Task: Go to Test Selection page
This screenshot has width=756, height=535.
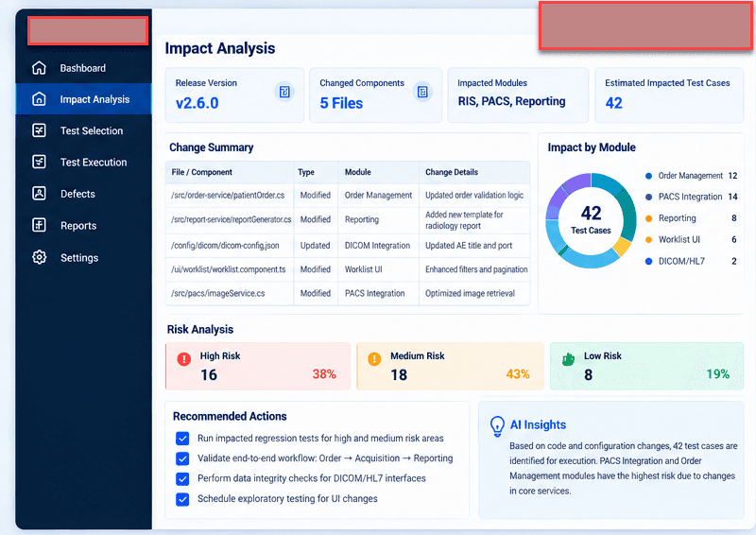Action: pos(83,130)
